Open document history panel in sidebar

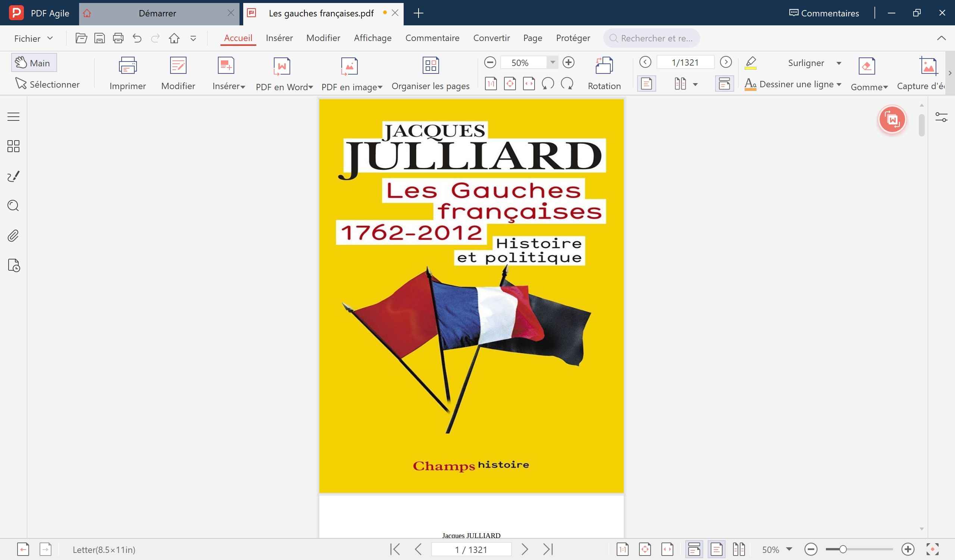point(14,265)
